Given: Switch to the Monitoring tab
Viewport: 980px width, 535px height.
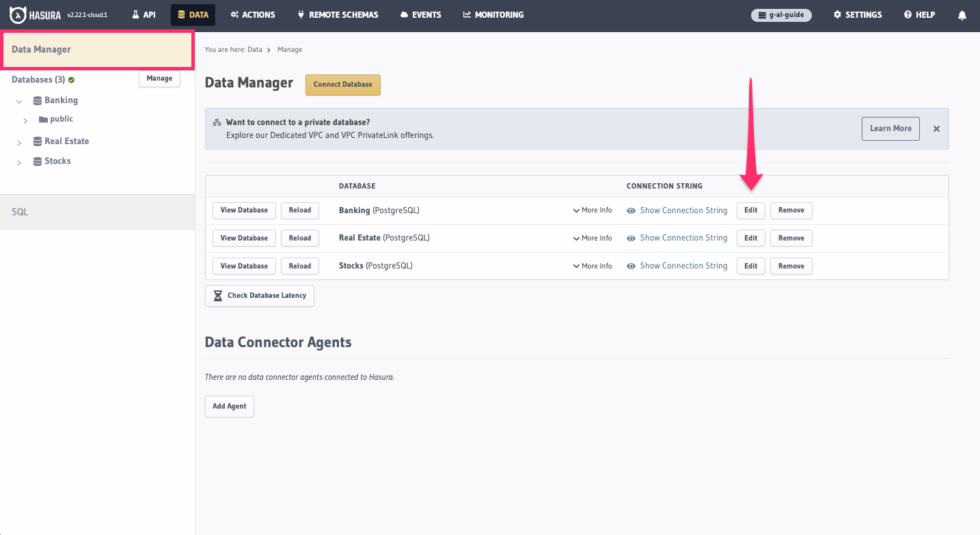Looking at the screenshot, I should [x=493, y=14].
